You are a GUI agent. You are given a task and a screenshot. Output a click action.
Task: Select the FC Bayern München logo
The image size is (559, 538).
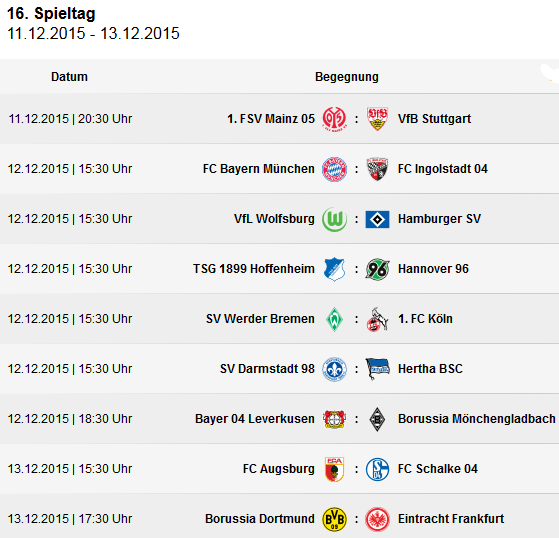pos(334,169)
